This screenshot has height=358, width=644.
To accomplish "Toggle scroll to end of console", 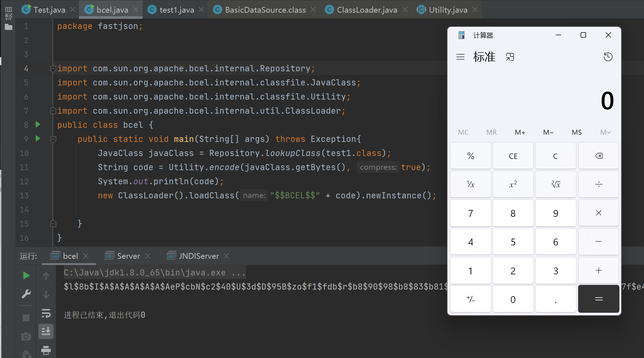I will 46,331.
